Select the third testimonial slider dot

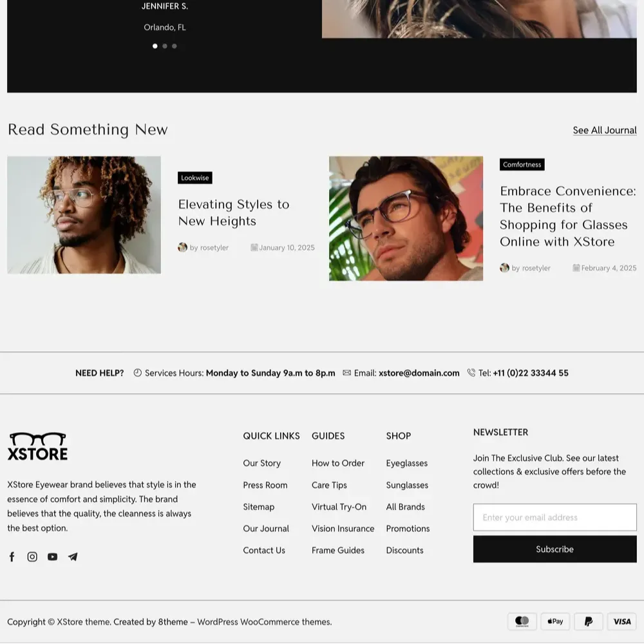click(175, 46)
